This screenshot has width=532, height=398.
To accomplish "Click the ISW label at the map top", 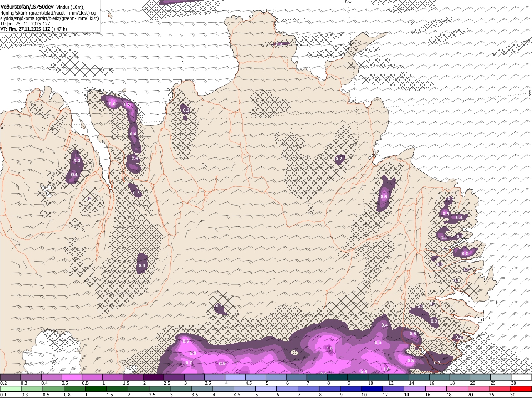I will [x=348, y=2].
